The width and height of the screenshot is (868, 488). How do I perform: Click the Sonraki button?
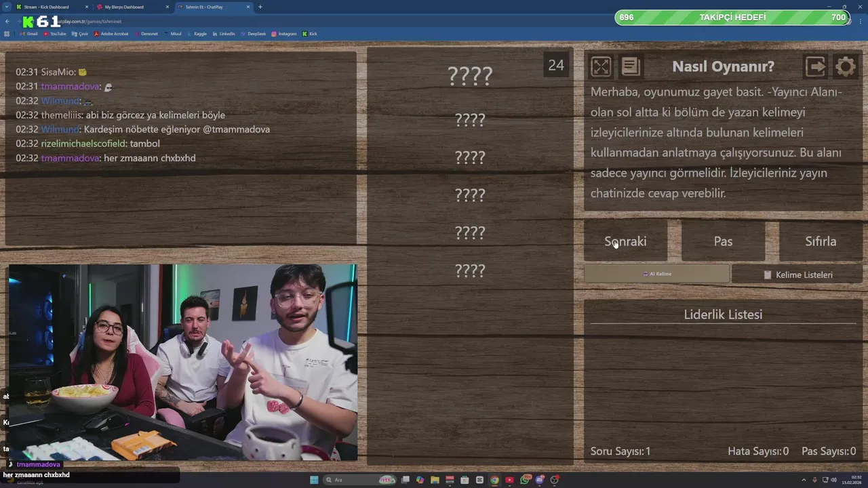pos(625,241)
